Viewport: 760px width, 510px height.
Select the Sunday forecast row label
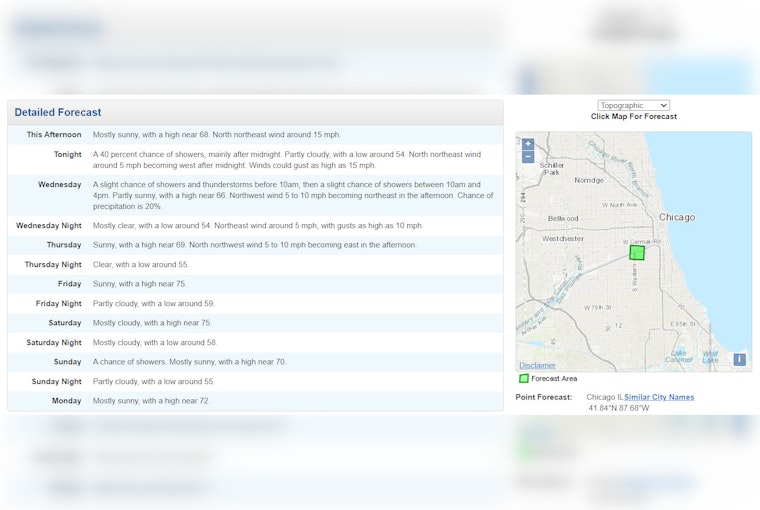click(67, 362)
